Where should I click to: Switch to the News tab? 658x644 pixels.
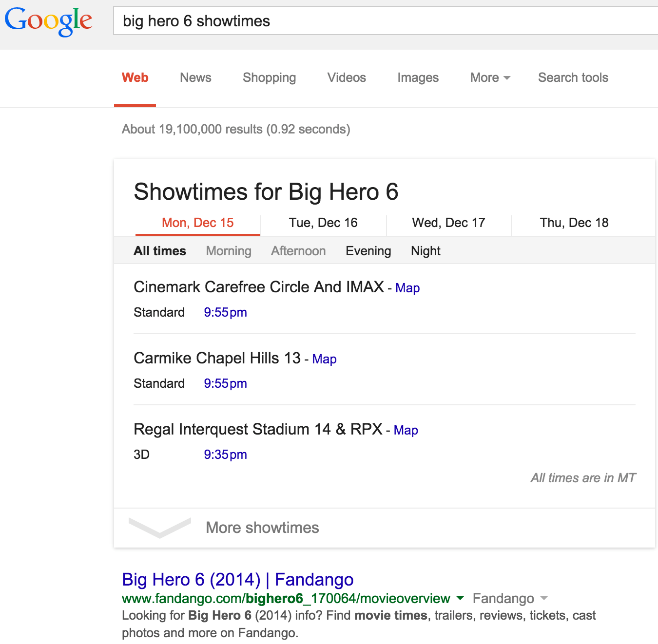coord(195,77)
